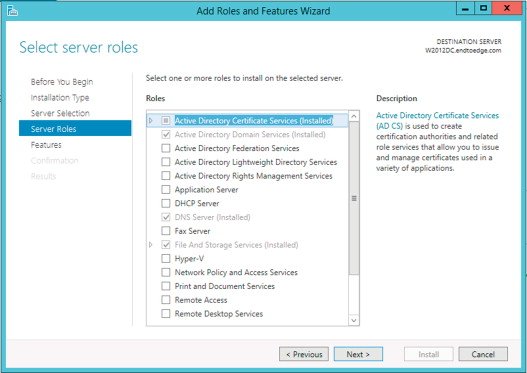Open the Features step in sidebar
This screenshot has height=373, width=527.
[x=46, y=145]
